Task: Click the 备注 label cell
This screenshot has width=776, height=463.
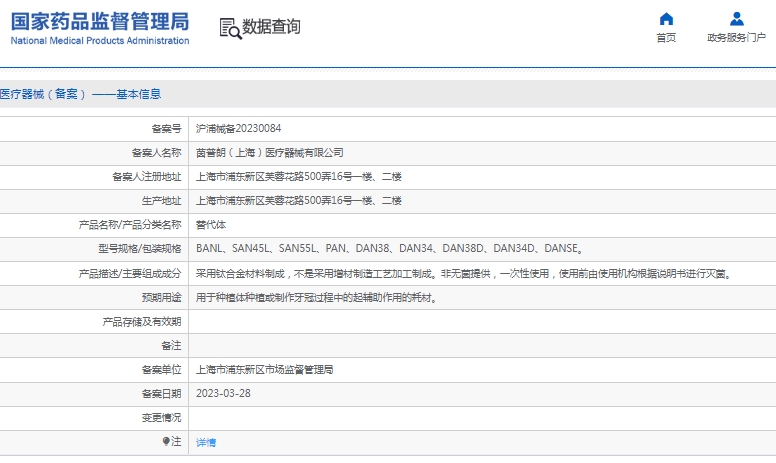Action: click(x=171, y=346)
